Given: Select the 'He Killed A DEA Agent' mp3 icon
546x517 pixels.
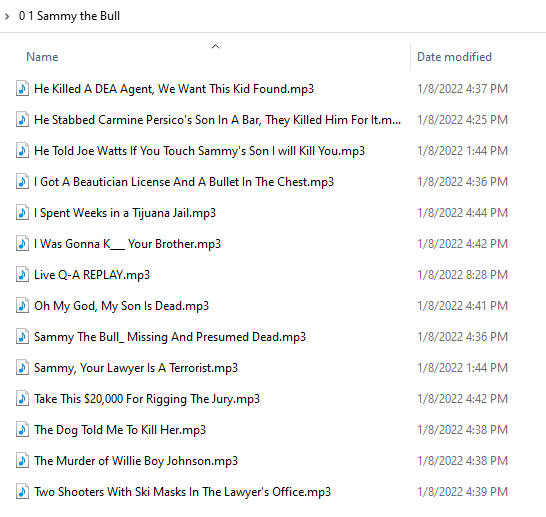Looking at the screenshot, I should click(x=22, y=88).
